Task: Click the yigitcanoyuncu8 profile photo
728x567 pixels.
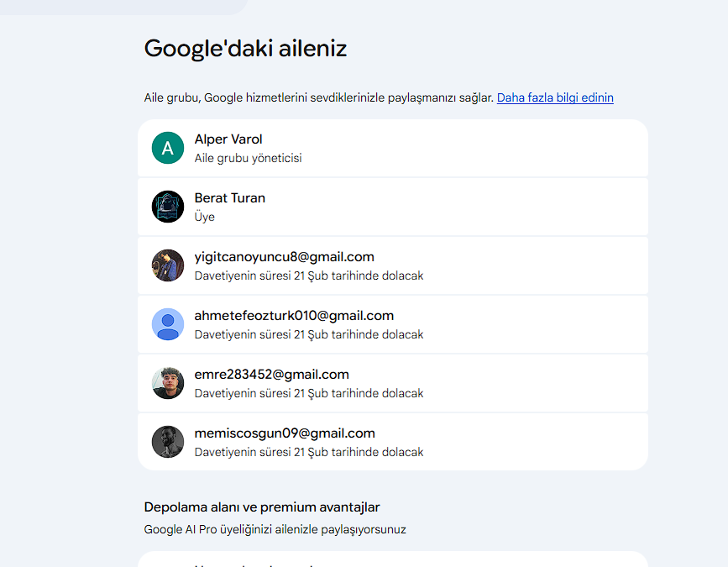Action: click(x=168, y=265)
